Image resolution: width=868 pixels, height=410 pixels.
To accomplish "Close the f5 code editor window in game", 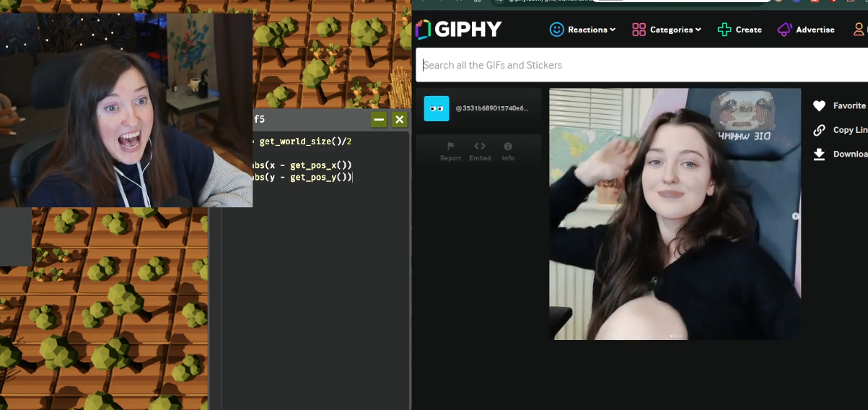I will click(x=400, y=120).
